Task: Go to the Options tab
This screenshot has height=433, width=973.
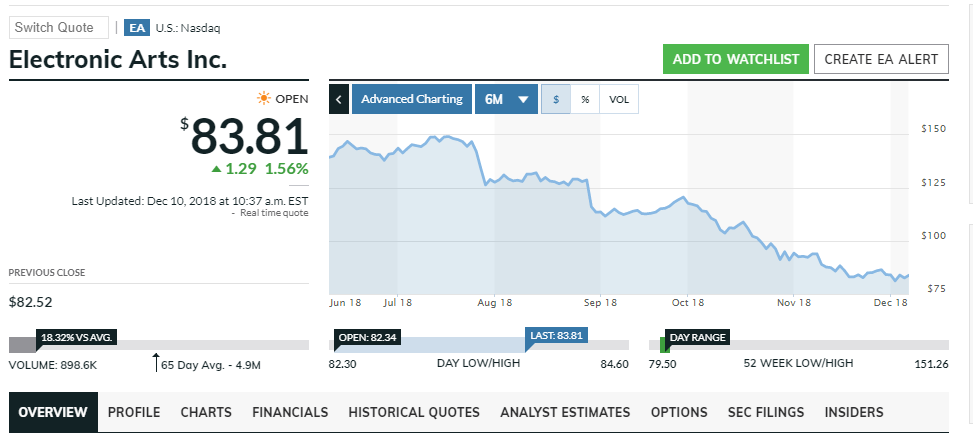Action: point(679,412)
